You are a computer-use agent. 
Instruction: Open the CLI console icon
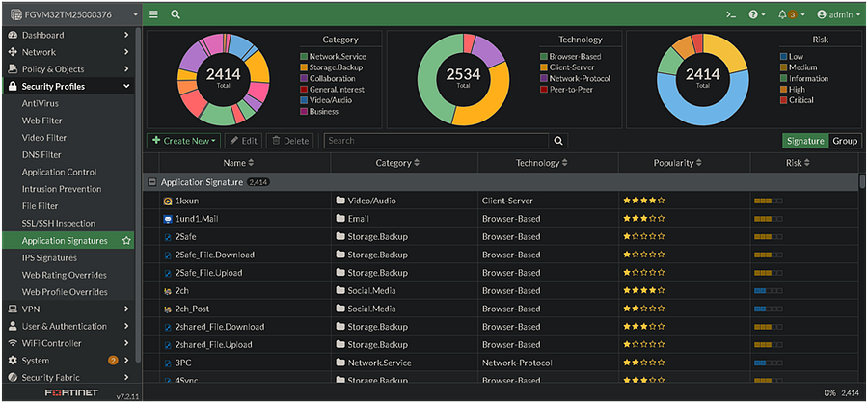(x=731, y=15)
